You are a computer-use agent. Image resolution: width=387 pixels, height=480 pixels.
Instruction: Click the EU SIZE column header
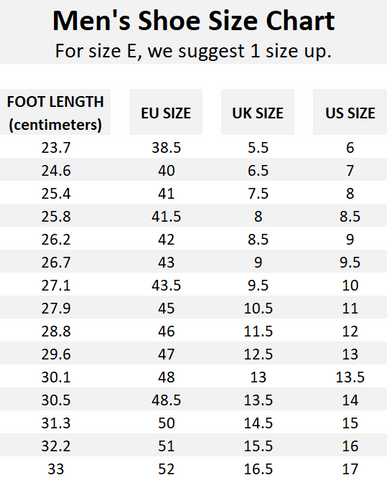[166, 112]
